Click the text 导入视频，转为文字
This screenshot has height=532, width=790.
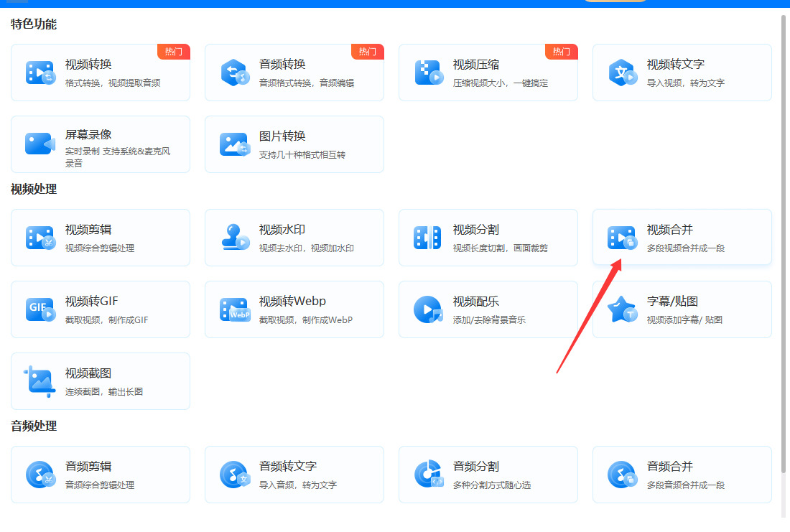click(x=686, y=83)
